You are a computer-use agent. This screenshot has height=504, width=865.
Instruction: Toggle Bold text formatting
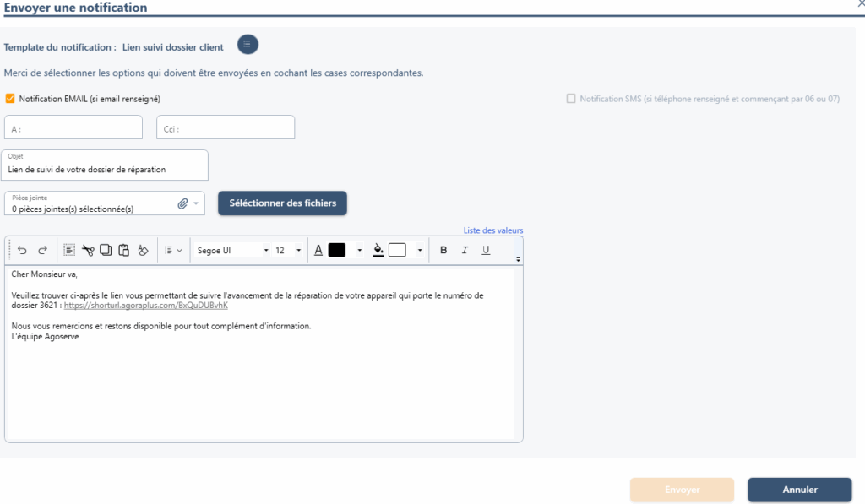pyautogui.click(x=443, y=250)
